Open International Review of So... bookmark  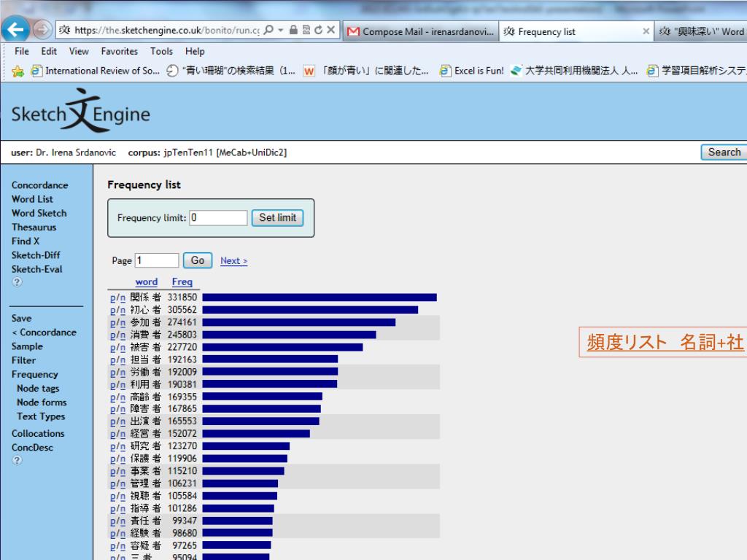(x=96, y=71)
